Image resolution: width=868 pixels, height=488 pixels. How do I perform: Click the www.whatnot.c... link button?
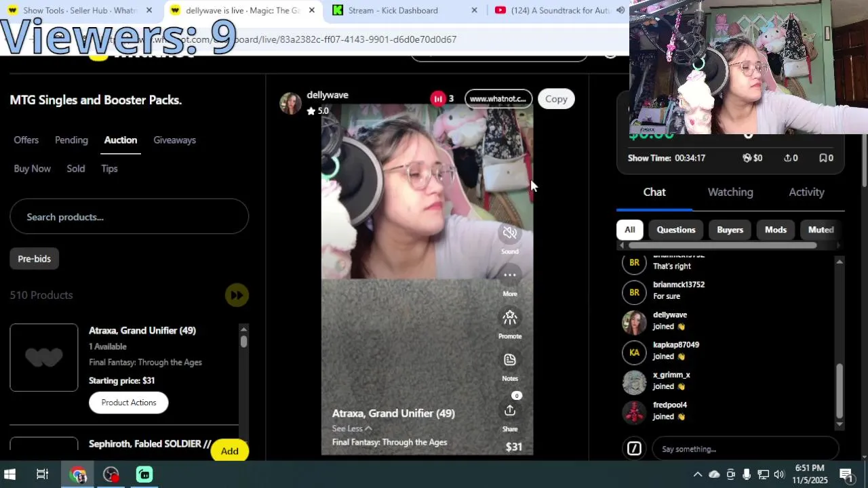498,99
